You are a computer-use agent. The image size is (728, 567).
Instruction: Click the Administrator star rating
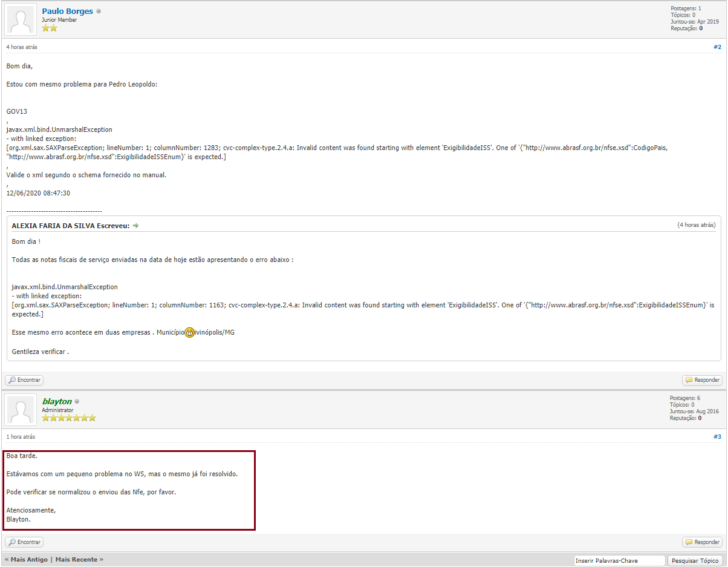tap(69, 418)
